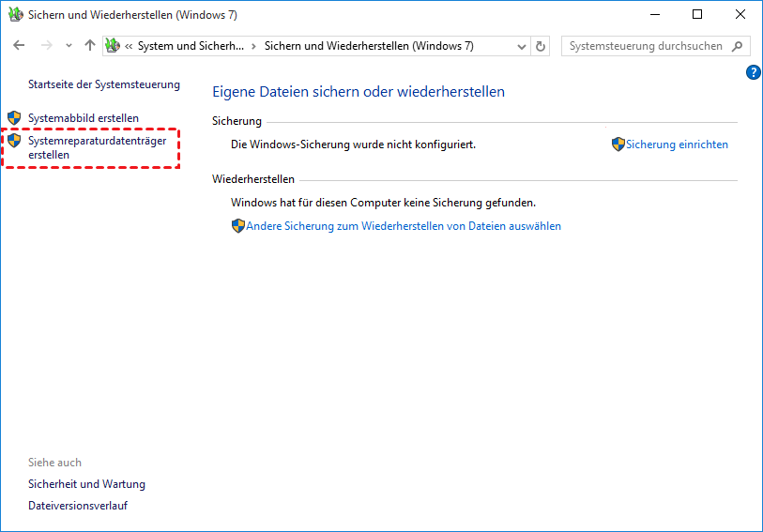This screenshot has width=763, height=532.
Task: Click System und Sicherh... breadcrumb
Action: point(191,46)
